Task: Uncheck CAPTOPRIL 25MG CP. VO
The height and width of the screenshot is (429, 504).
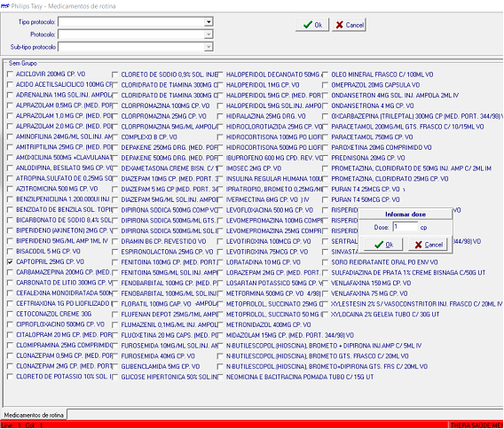Action: (10, 261)
